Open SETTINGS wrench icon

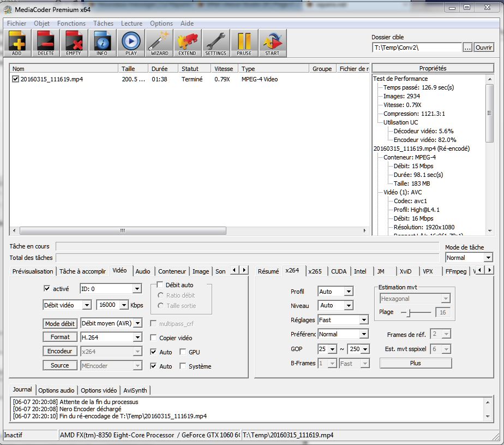pyautogui.click(x=215, y=43)
